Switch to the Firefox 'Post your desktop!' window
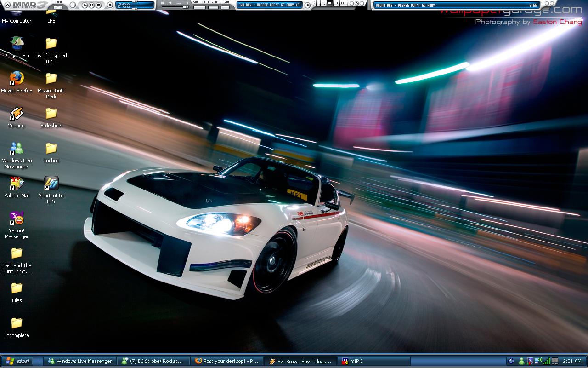 (x=227, y=361)
